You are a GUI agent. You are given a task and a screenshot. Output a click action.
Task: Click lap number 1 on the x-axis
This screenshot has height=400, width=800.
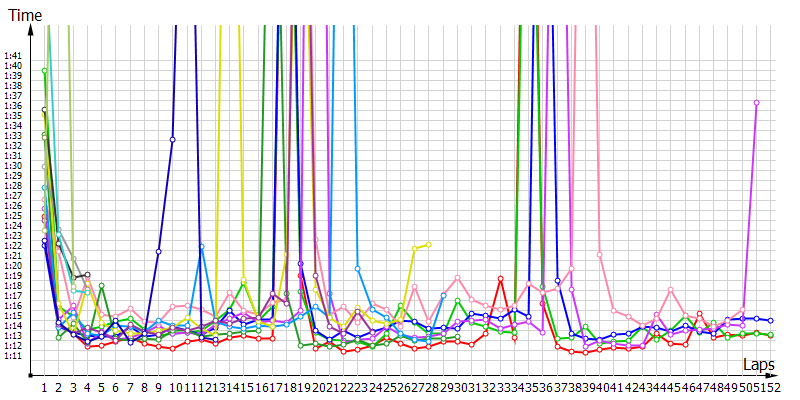44,387
